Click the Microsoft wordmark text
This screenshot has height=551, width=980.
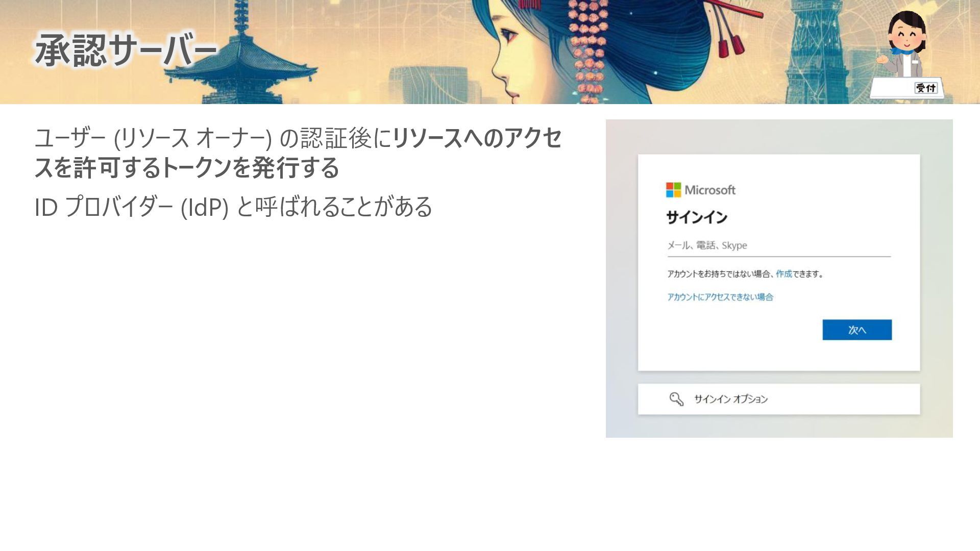tap(709, 190)
